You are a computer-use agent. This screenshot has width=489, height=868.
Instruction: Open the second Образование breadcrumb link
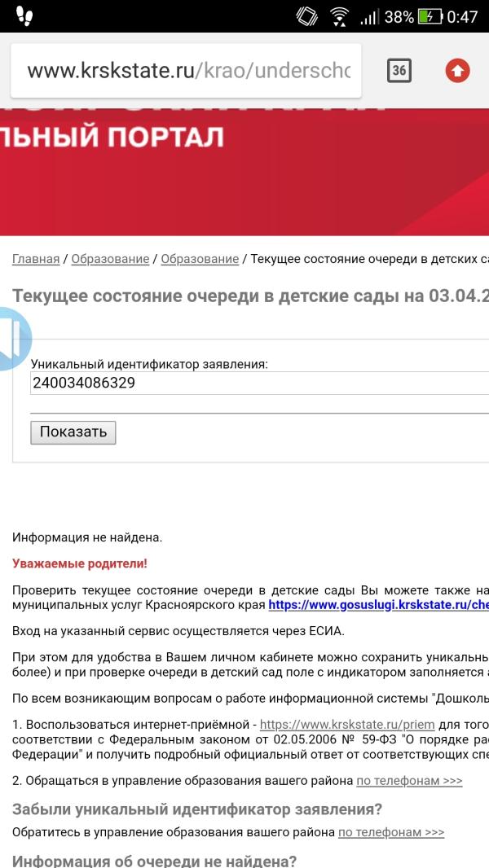click(200, 259)
